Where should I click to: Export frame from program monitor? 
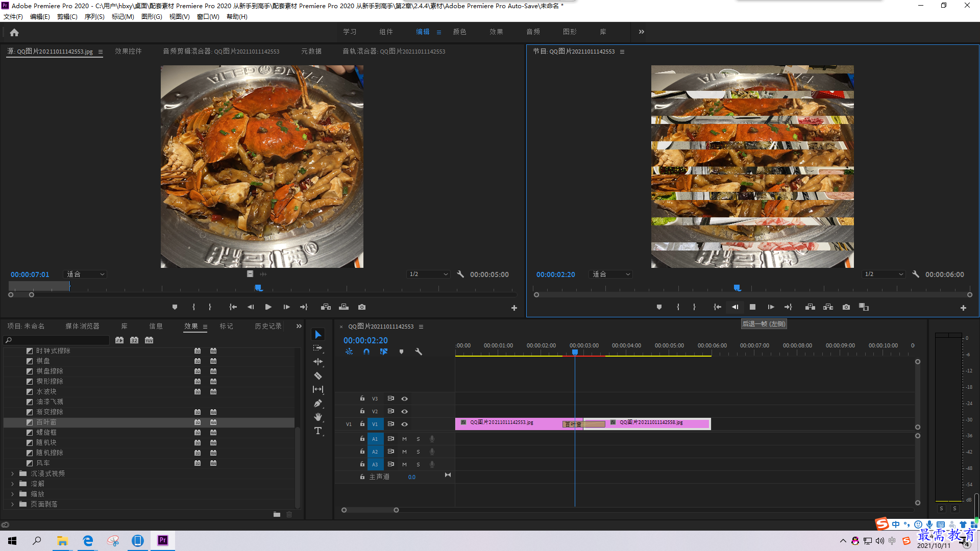(846, 307)
